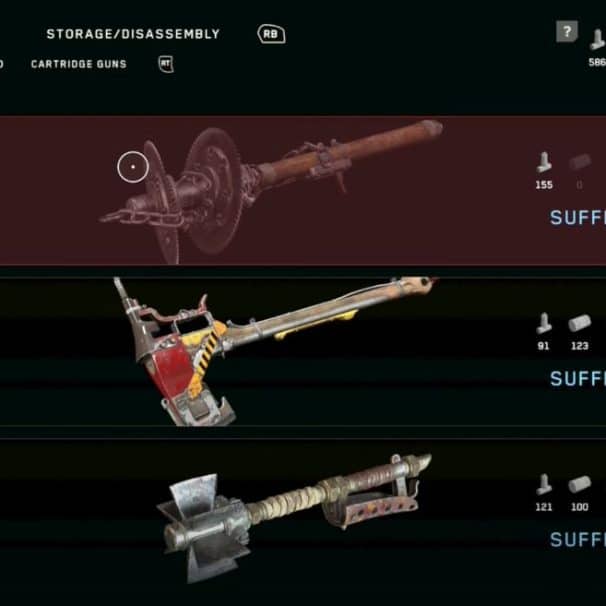Click the SUFFI status text in the saw-blade row

578,218
